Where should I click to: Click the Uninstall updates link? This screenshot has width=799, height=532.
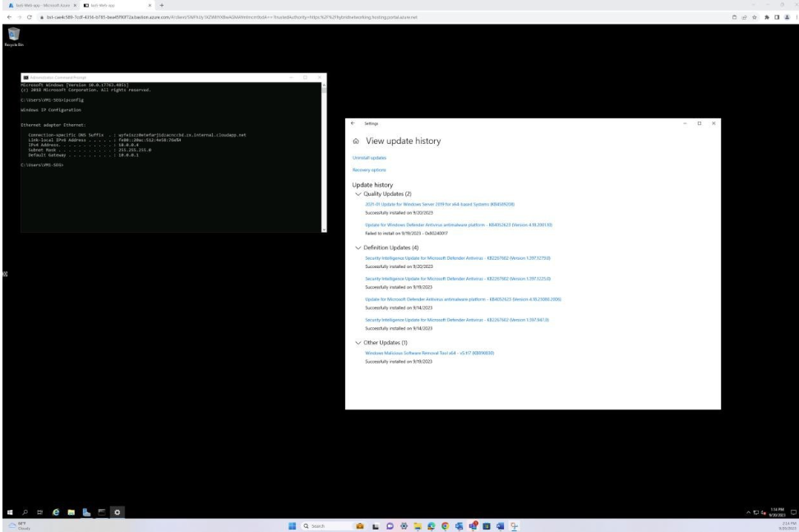point(369,158)
